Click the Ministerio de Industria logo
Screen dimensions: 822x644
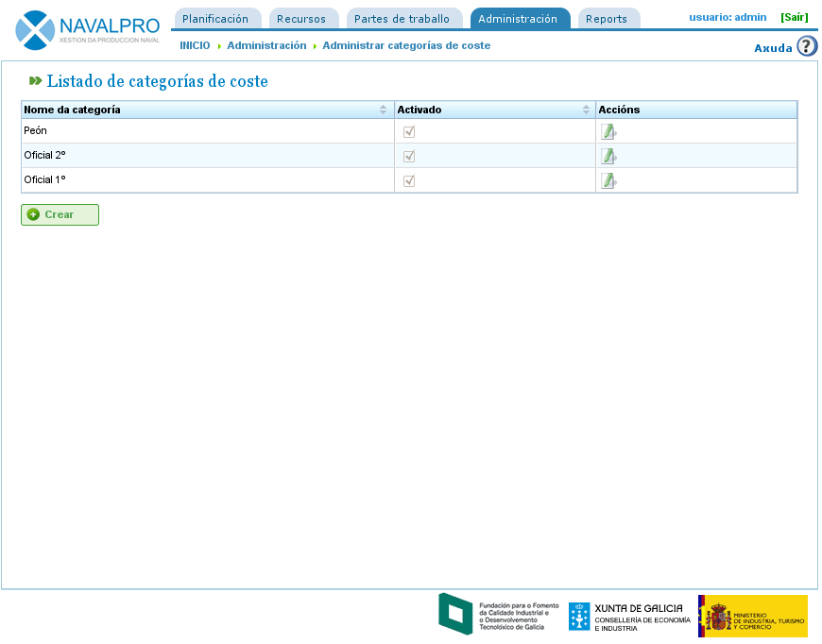pos(752,616)
